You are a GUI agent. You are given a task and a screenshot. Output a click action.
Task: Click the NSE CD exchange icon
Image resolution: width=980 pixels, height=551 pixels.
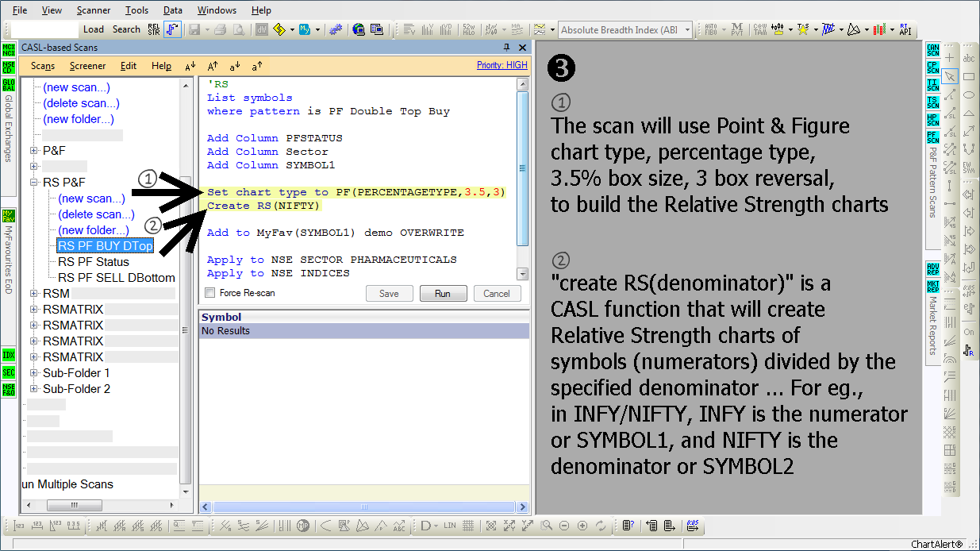tap(9, 67)
